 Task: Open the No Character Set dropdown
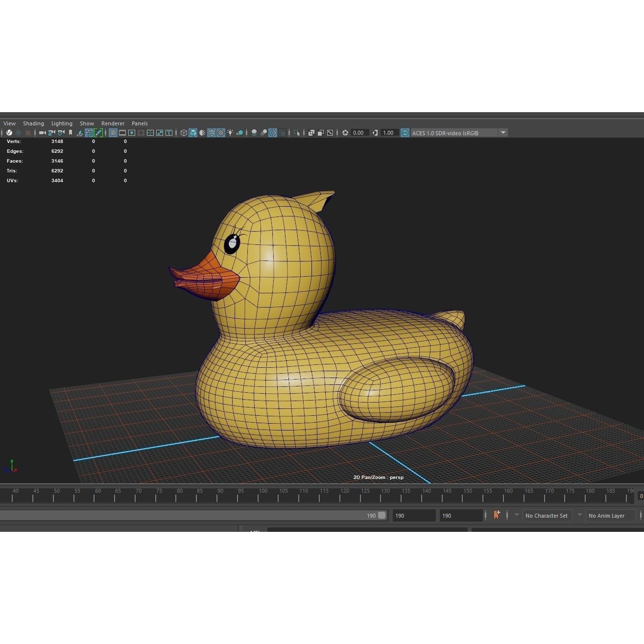click(x=547, y=515)
